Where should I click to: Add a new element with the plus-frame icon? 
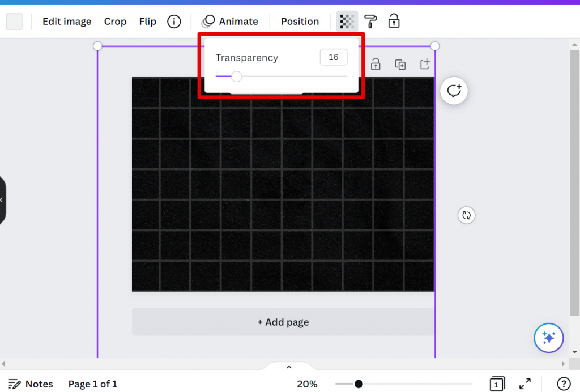(425, 64)
